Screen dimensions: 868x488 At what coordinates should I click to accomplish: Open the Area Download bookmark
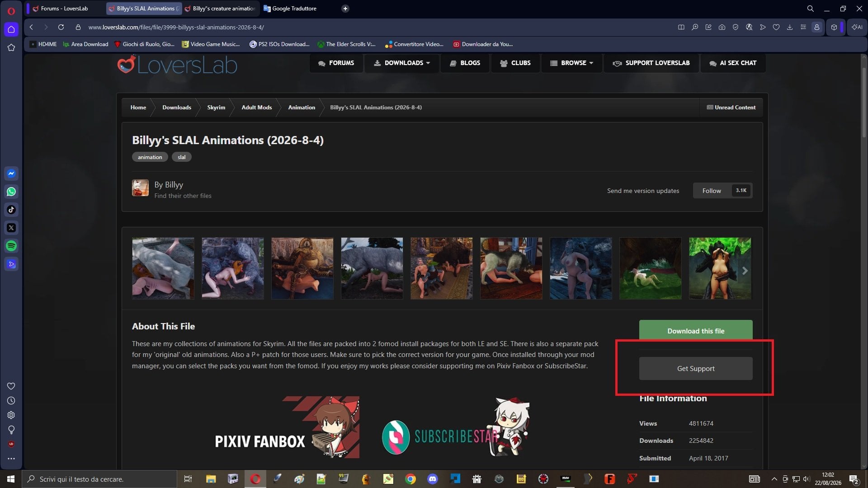pyautogui.click(x=85, y=44)
